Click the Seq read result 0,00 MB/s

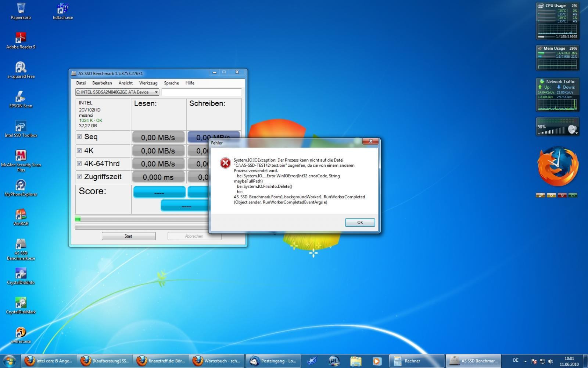158,137
